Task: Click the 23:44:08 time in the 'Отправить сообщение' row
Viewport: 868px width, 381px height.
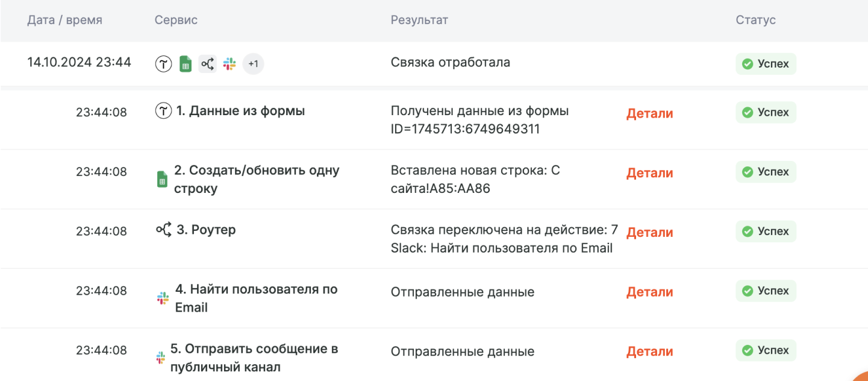Action: pos(101,350)
